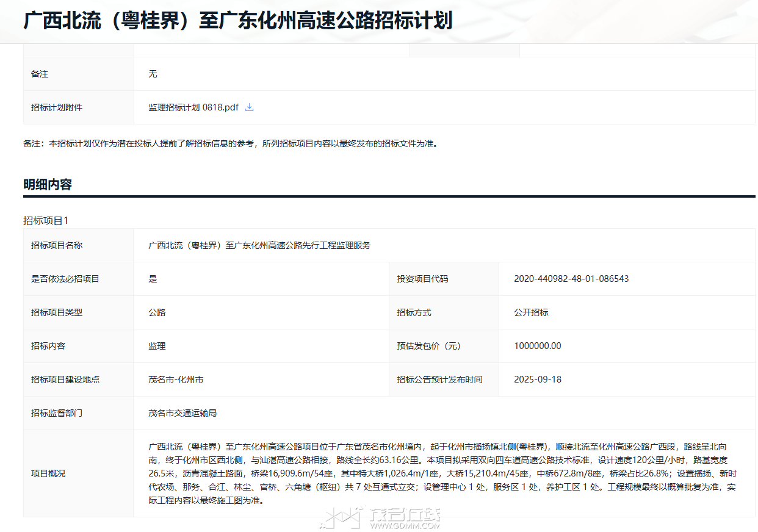Select the 明细内容 section heading

click(48, 184)
